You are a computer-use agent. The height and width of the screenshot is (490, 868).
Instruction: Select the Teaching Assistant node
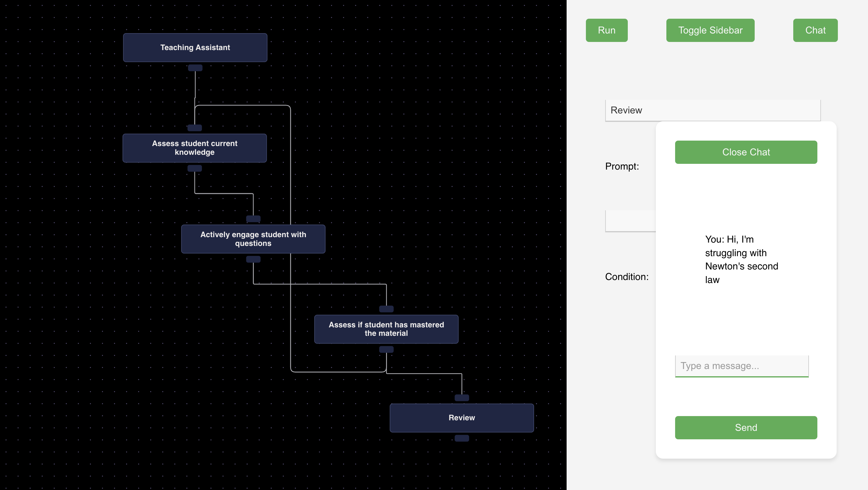point(195,48)
